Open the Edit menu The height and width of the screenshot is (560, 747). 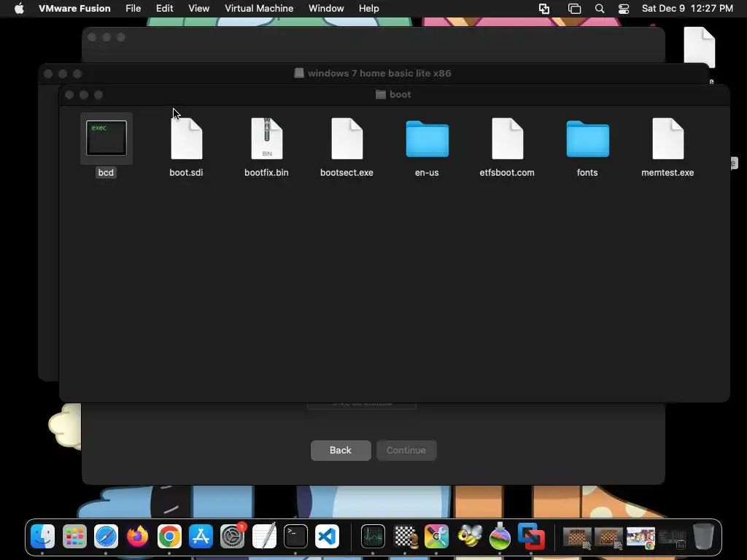[x=164, y=8]
